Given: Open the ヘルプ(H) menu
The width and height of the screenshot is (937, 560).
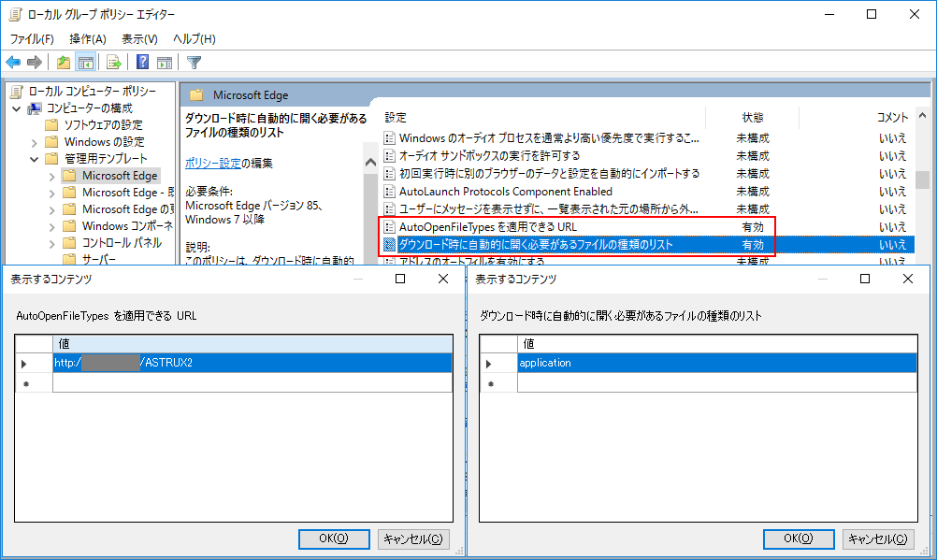Looking at the screenshot, I should [x=194, y=39].
